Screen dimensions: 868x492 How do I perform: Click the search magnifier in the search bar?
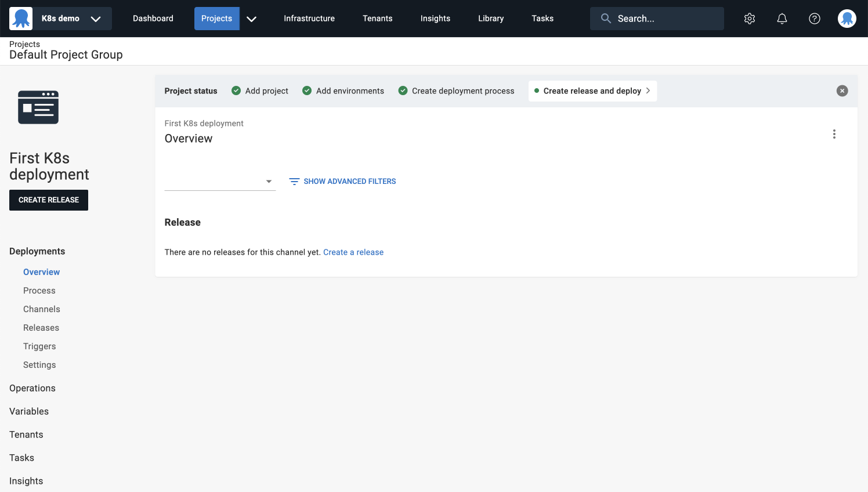pos(605,18)
